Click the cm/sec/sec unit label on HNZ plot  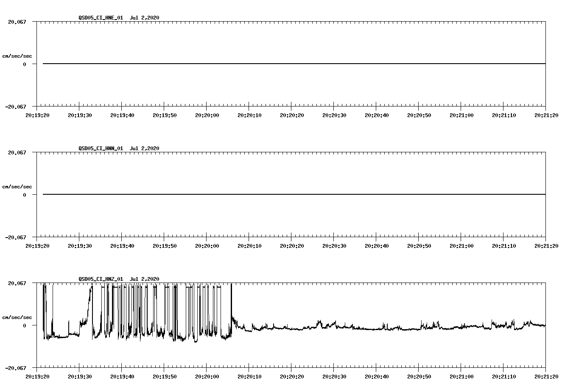pos(17,317)
